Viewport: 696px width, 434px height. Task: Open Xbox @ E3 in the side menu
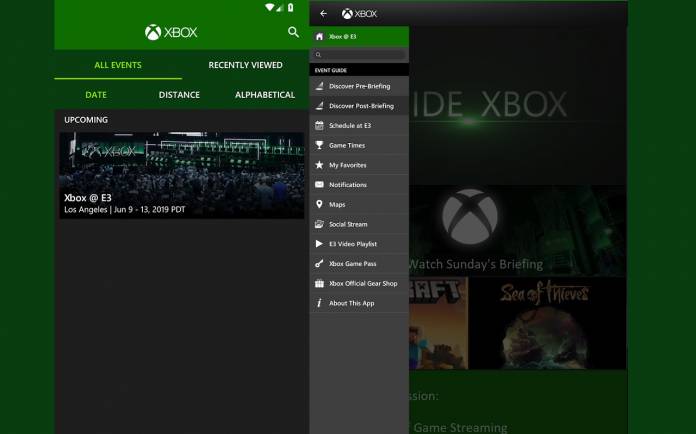tap(359, 36)
